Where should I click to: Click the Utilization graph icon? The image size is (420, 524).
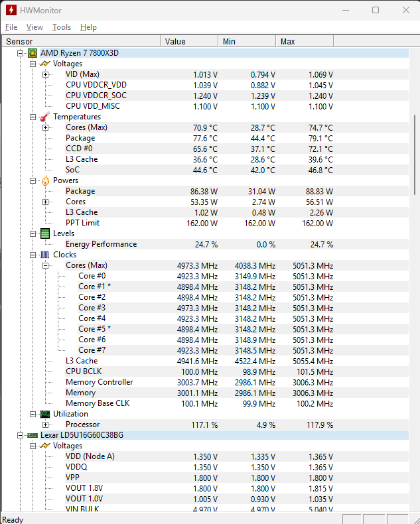pyautogui.click(x=45, y=414)
